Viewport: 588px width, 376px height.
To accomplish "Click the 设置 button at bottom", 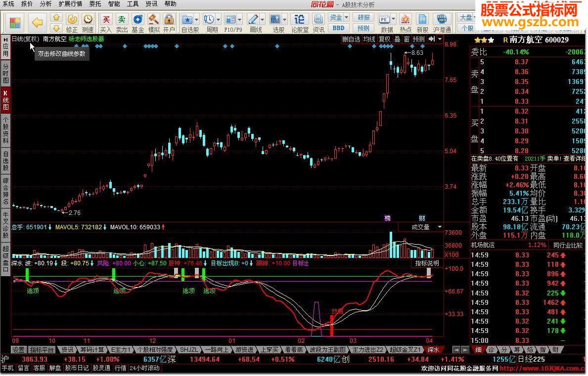I will click(x=18, y=350).
